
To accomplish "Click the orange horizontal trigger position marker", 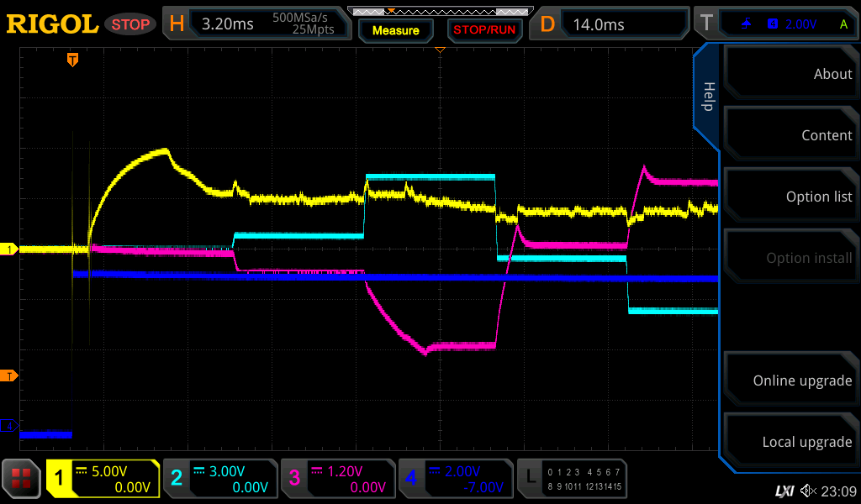I will coord(73,60).
